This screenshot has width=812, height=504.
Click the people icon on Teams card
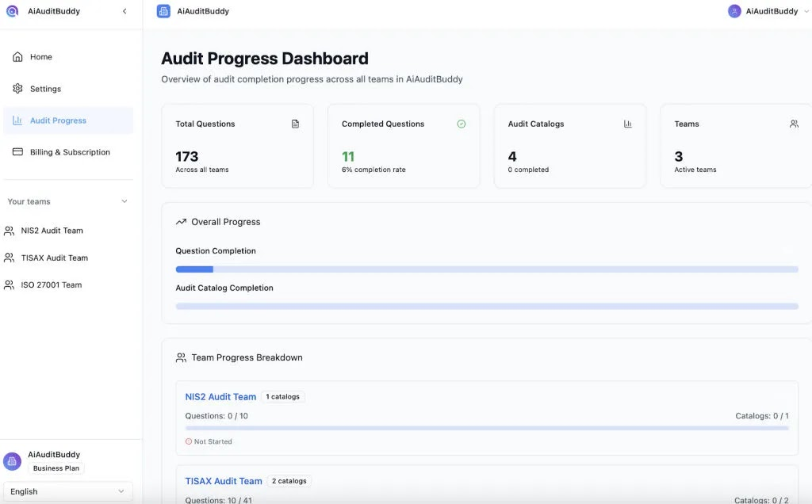pyautogui.click(x=794, y=124)
